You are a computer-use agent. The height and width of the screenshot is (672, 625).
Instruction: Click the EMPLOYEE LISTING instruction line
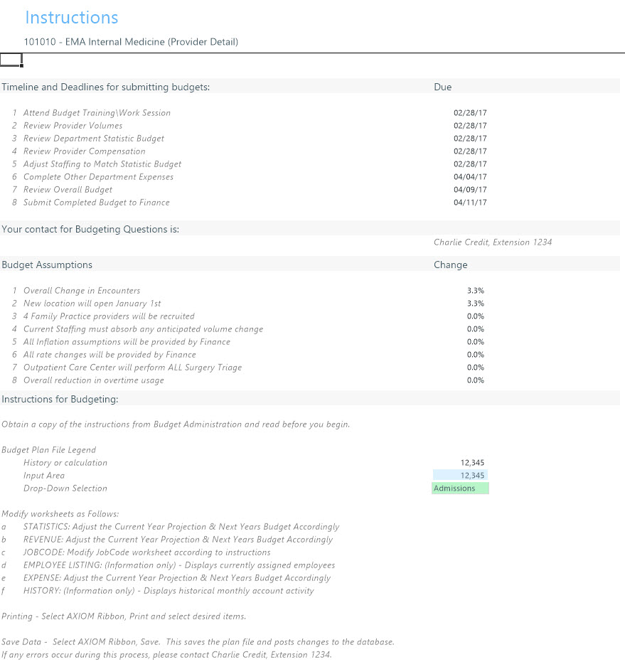pos(179,565)
